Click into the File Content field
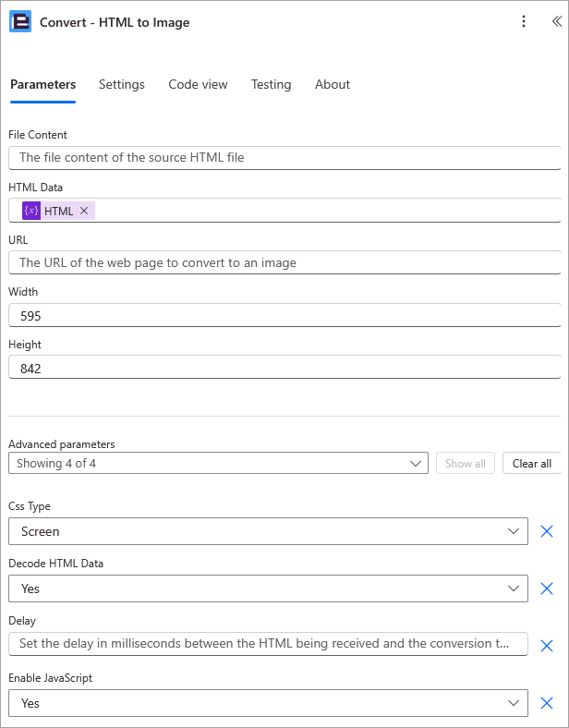Image resolution: width=569 pixels, height=728 pixels. point(284,158)
